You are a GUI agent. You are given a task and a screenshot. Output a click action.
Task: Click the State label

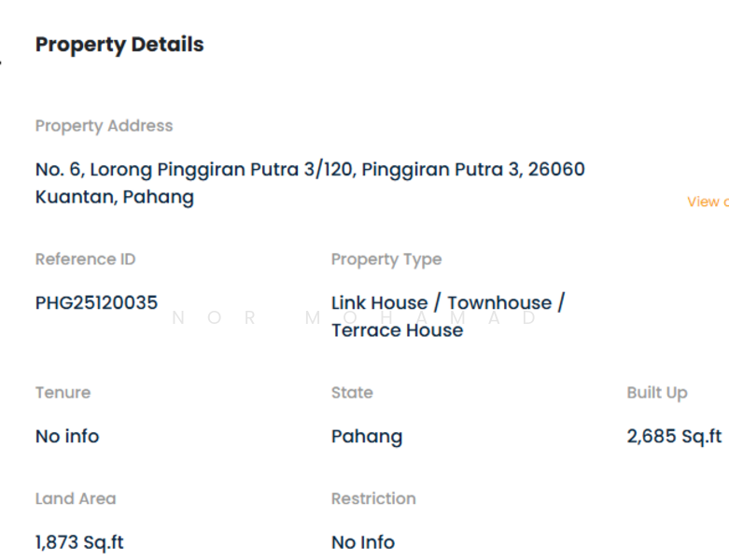click(352, 393)
